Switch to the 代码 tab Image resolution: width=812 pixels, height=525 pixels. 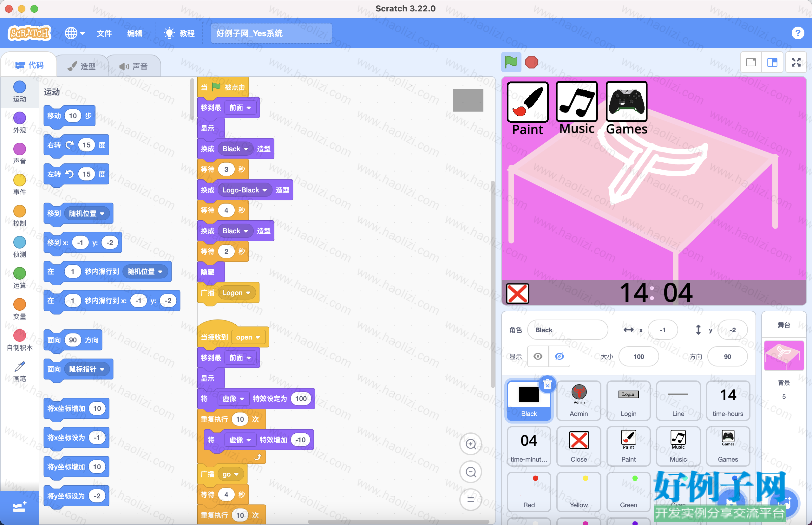tap(29, 65)
